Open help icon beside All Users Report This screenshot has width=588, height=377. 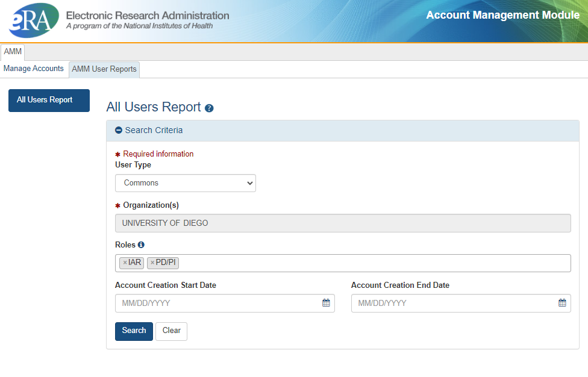pos(209,108)
